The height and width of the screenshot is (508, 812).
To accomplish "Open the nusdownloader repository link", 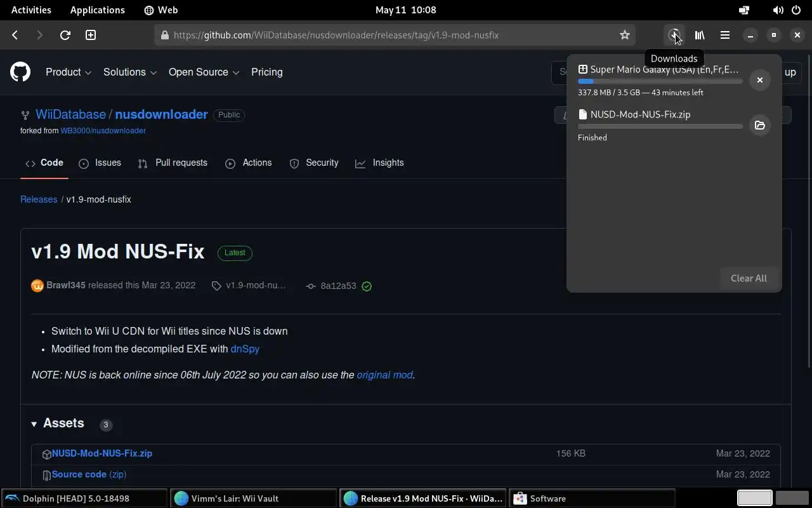I will [161, 114].
